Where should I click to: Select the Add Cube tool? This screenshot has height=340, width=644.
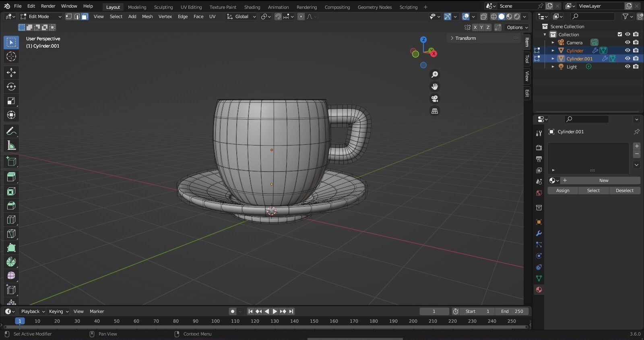pos(11,162)
